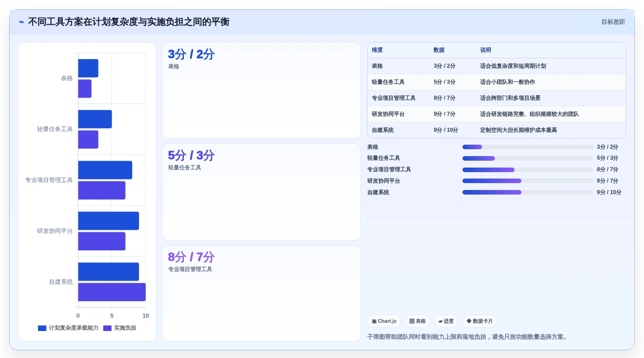Viewport: 644px width, 358px height.
Task: Toggle the 计划复杂度承载能力 legend entry
Action: (x=68, y=328)
